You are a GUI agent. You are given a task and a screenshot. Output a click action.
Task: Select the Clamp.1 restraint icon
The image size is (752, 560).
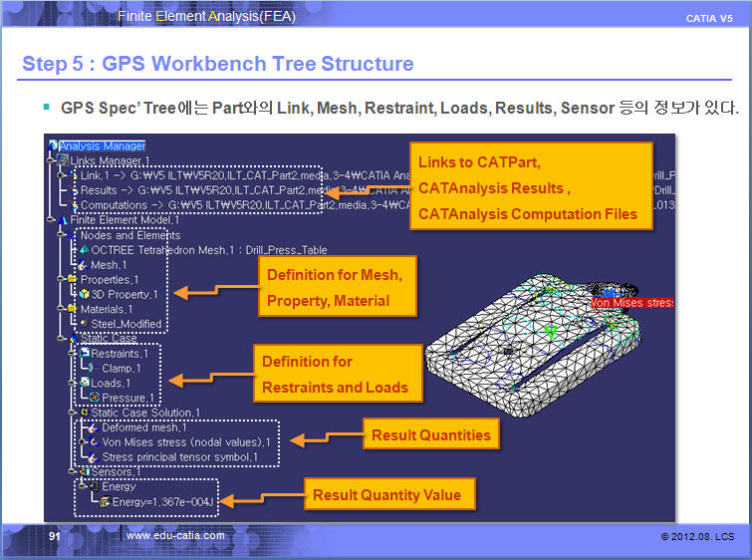[92, 369]
